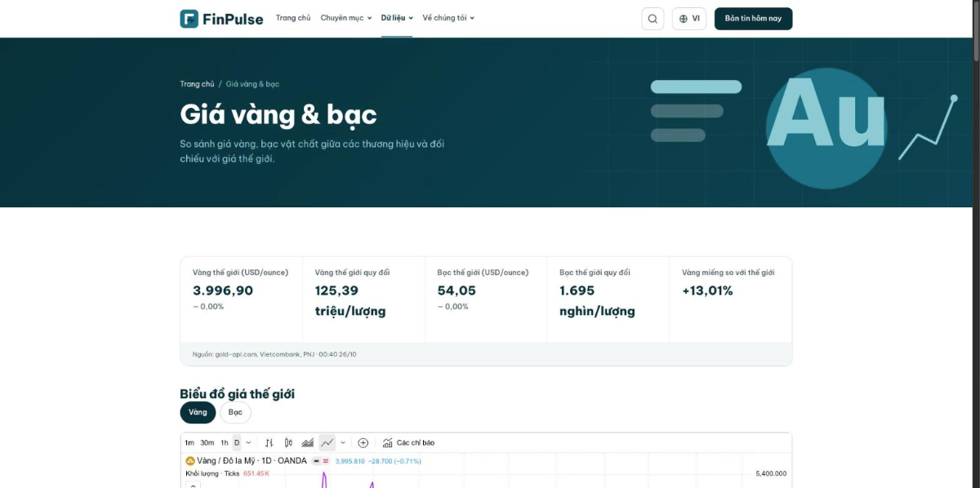
Task: Click the indicators chart icon
Action: click(x=388, y=443)
